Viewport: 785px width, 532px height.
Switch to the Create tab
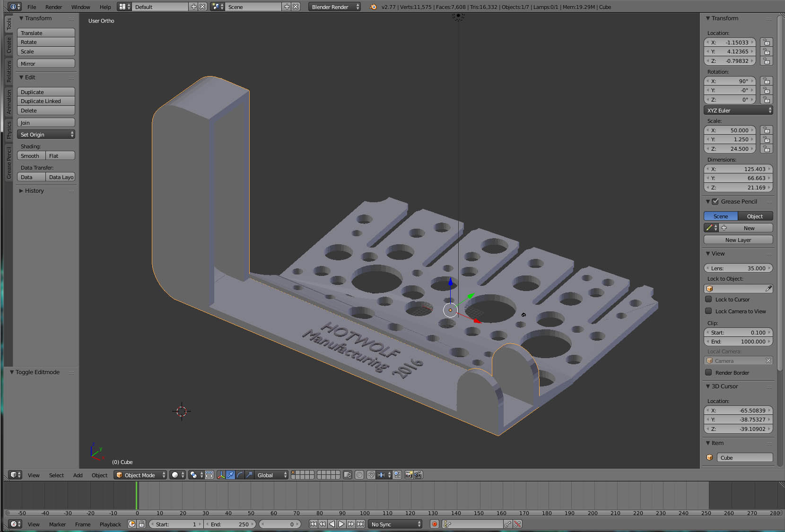click(x=9, y=45)
